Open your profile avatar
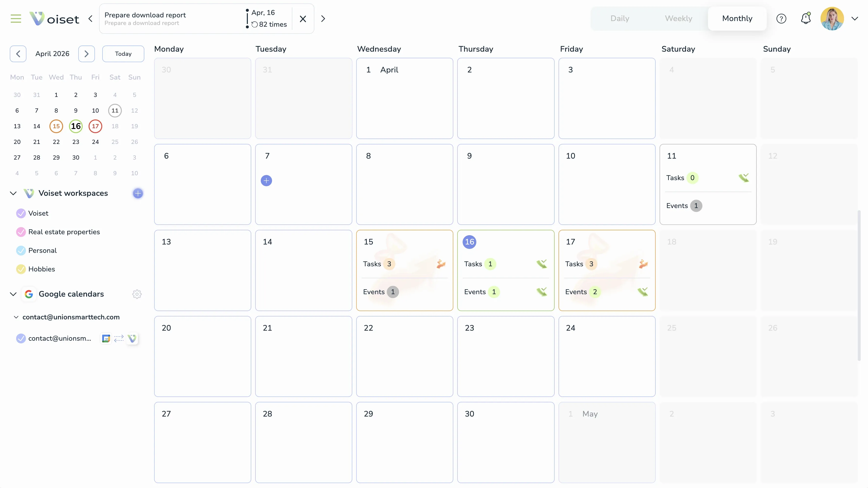868x488 pixels. 832,19
